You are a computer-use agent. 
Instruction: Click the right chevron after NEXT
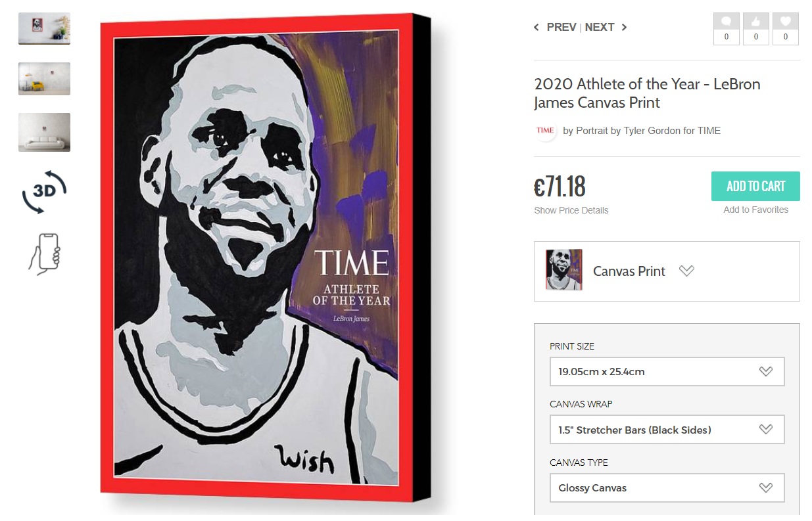(x=624, y=27)
